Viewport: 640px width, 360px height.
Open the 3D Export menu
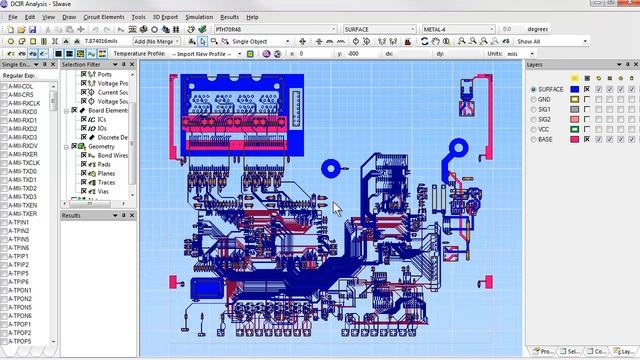click(165, 17)
